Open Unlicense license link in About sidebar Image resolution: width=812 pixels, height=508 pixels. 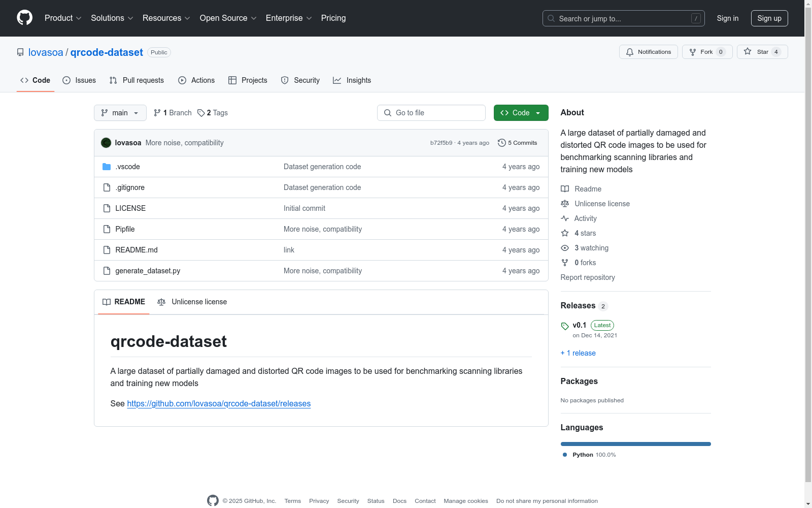click(595, 204)
